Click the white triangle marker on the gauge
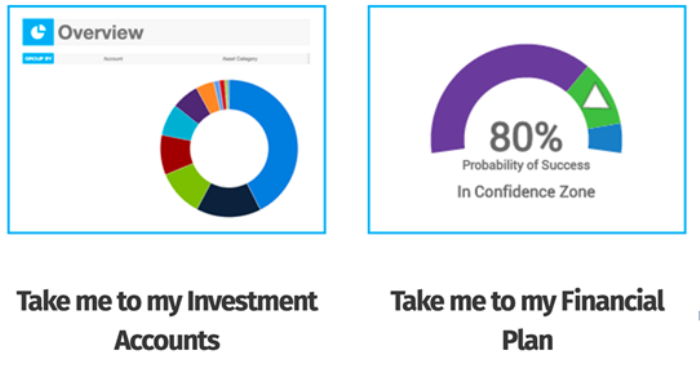This screenshot has width=700, height=372. pos(596,97)
